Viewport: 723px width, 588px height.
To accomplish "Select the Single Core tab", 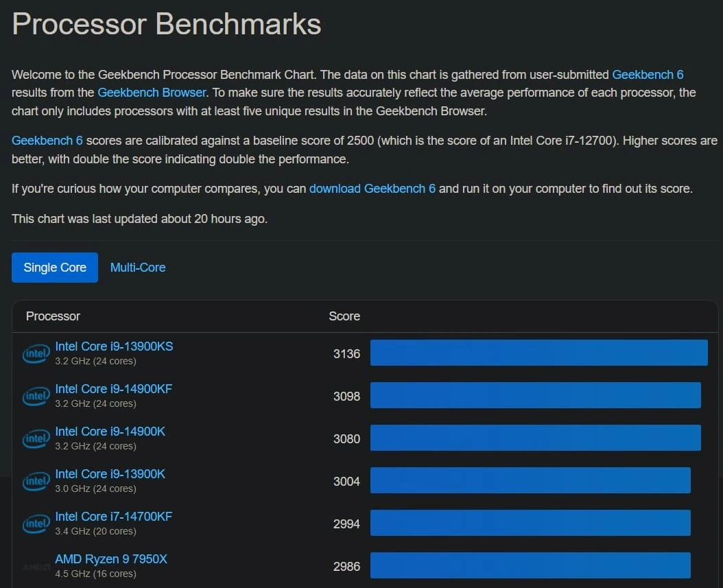I will point(55,268).
